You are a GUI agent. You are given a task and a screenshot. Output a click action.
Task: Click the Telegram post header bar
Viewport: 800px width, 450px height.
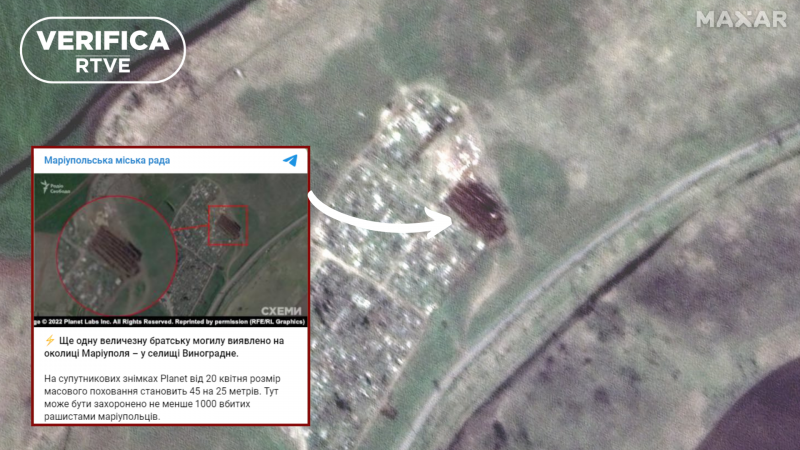pos(171,160)
